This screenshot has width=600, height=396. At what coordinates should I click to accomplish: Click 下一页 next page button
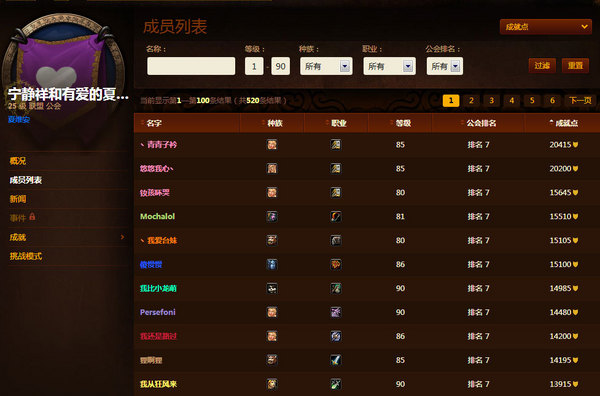click(580, 101)
